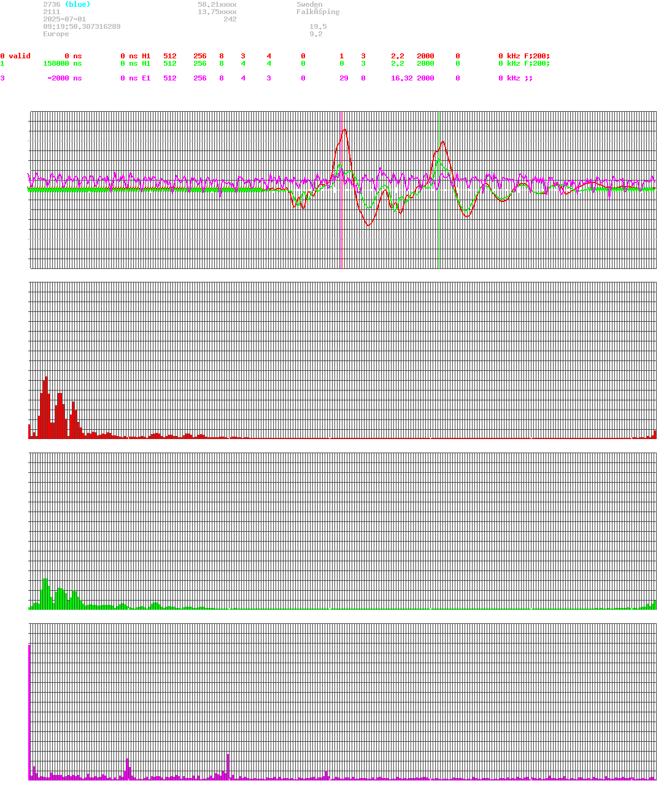Select the 'Europe' region text

(56, 34)
